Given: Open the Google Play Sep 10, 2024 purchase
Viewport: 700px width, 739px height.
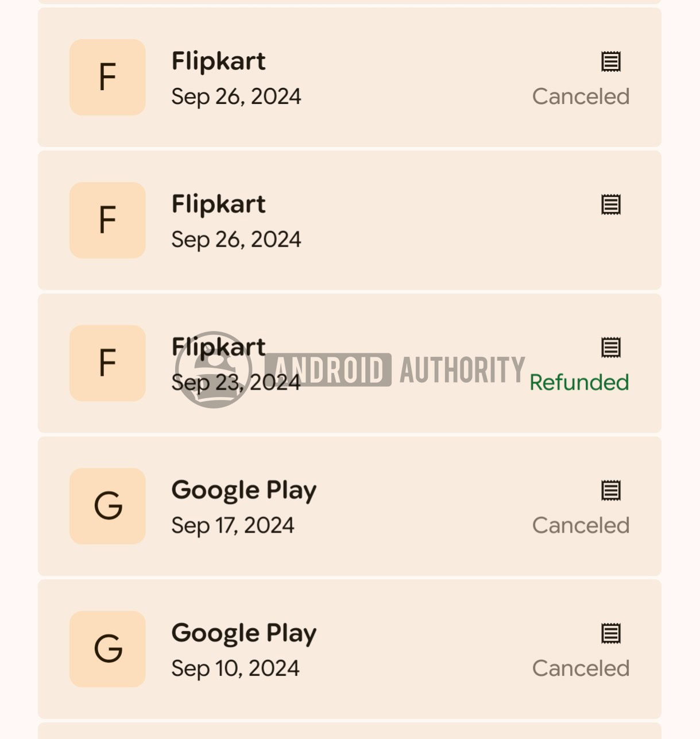Looking at the screenshot, I should [350, 649].
